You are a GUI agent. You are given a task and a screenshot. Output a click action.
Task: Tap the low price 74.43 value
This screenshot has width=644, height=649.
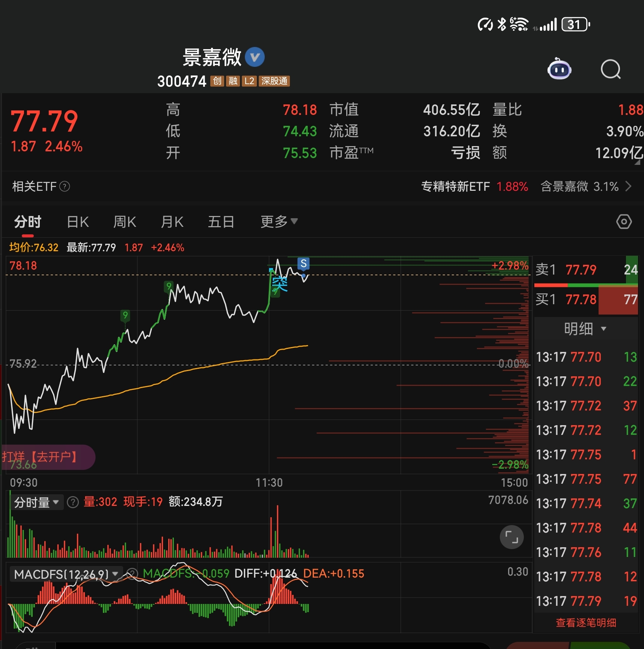(300, 131)
